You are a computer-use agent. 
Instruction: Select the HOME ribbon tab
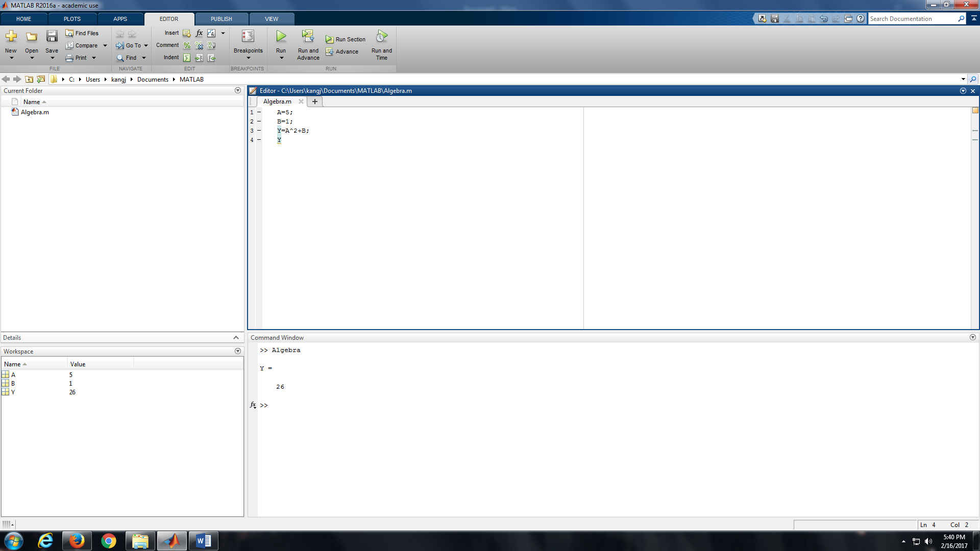tap(23, 19)
